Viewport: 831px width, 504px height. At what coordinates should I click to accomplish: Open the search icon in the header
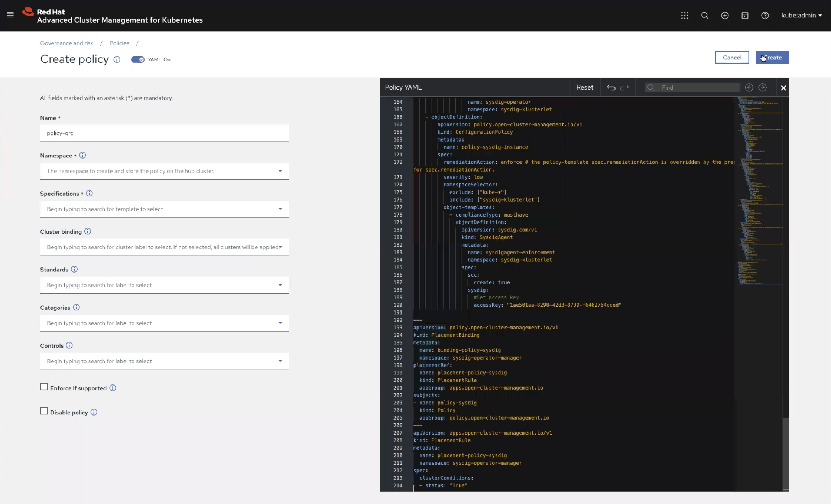(x=705, y=15)
